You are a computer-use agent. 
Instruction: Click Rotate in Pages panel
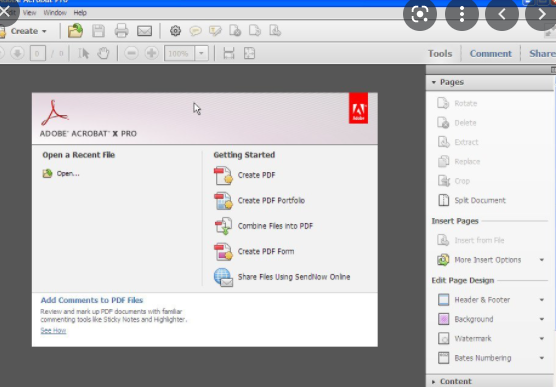[x=457, y=103]
